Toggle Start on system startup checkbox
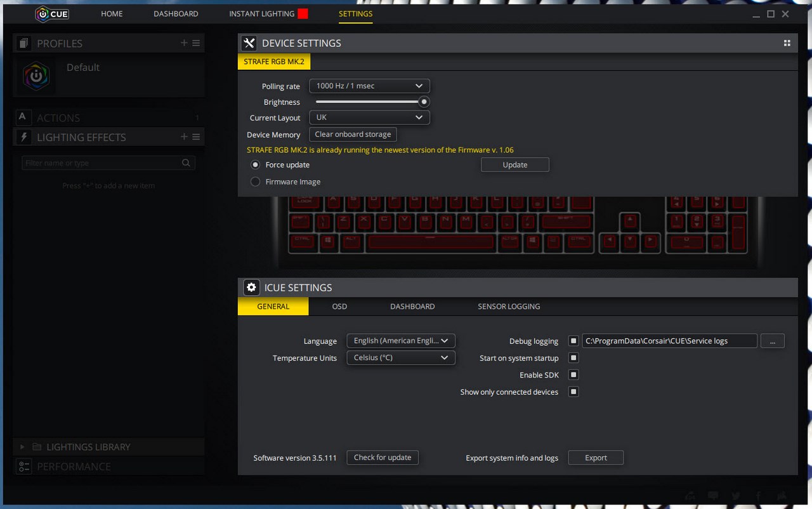Screen dimensions: 812x509 pos(573,358)
